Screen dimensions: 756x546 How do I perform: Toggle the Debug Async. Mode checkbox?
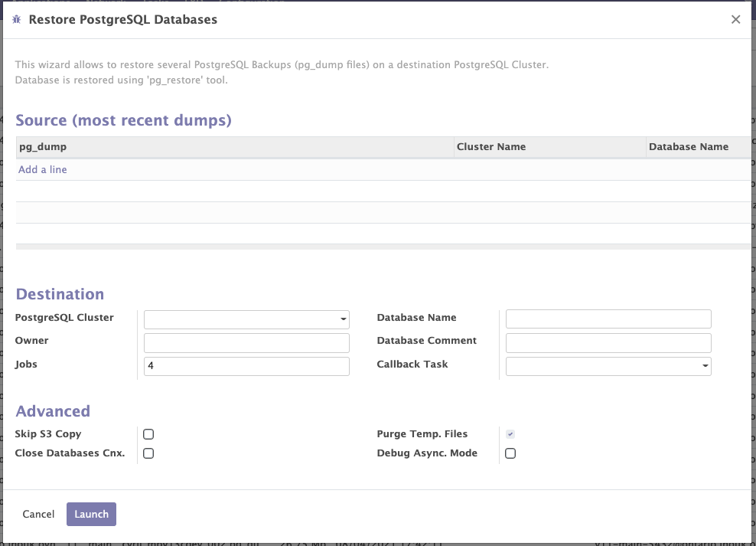[510, 453]
